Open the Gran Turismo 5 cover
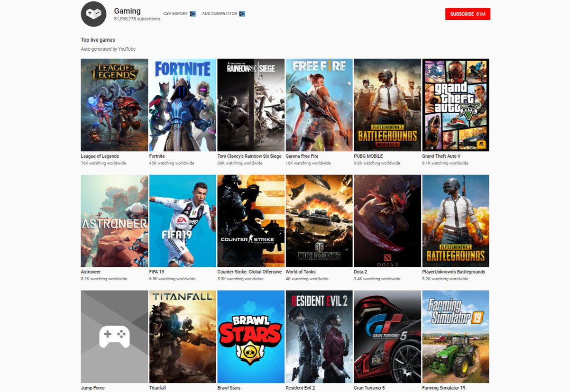This screenshot has width=569, height=392. (x=387, y=337)
